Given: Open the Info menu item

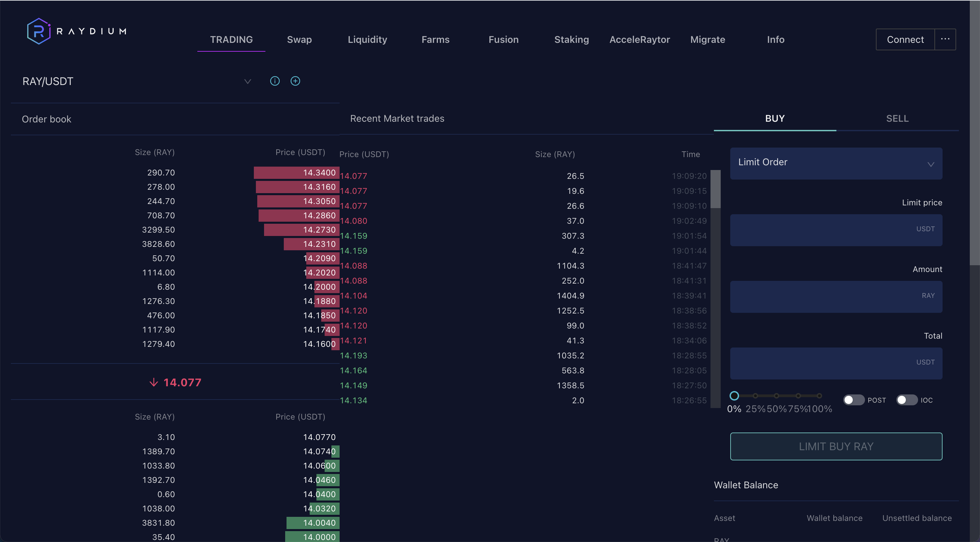Looking at the screenshot, I should pos(775,39).
